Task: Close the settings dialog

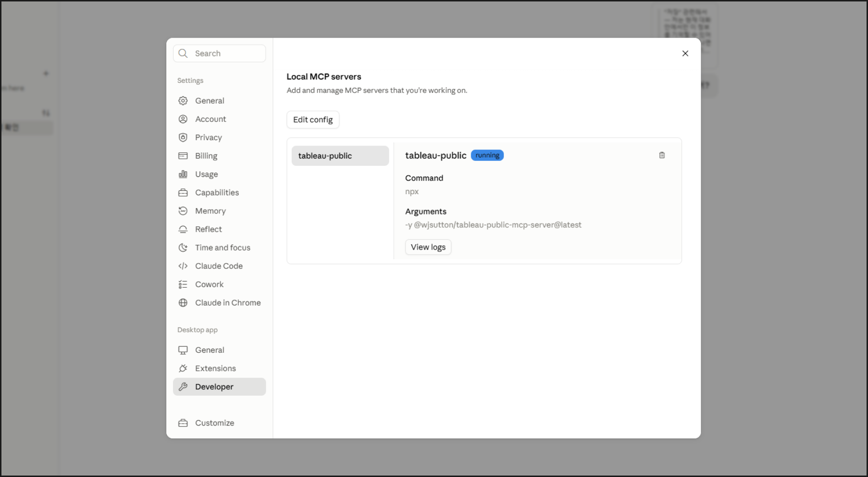Action: point(685,53)
